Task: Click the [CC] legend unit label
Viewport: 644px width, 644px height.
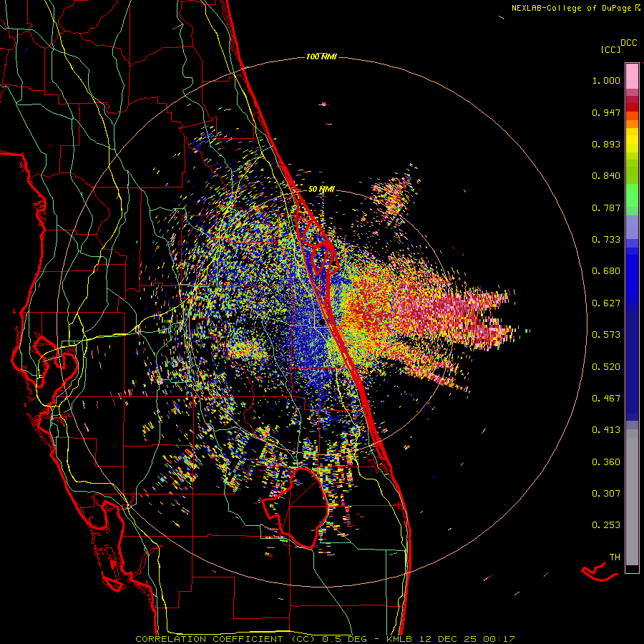Action: click(610, 49)
